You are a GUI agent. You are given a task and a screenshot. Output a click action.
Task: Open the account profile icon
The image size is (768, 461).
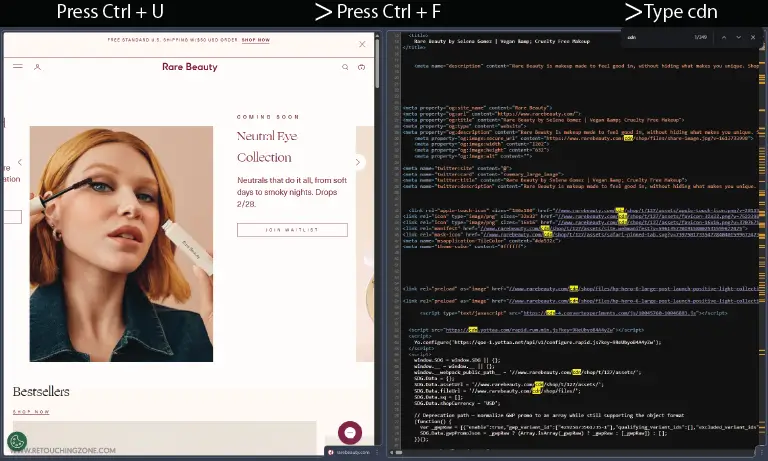tap(37, 67)
